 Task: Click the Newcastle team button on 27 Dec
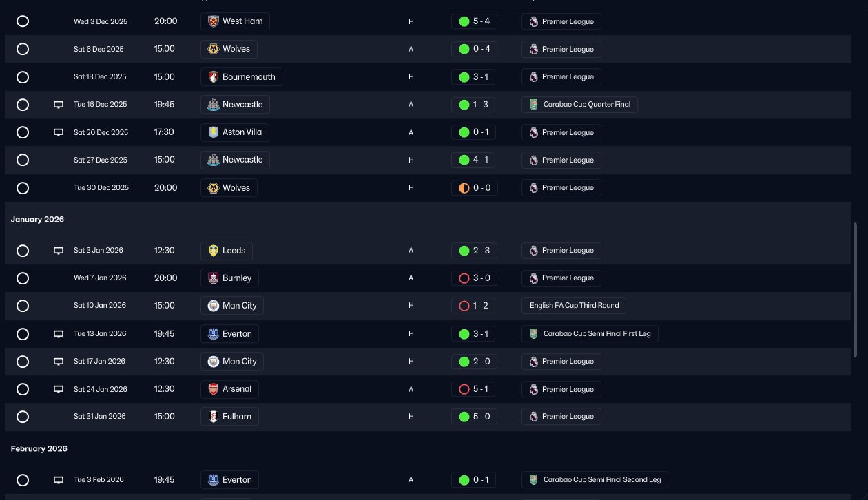coord(235,160)
